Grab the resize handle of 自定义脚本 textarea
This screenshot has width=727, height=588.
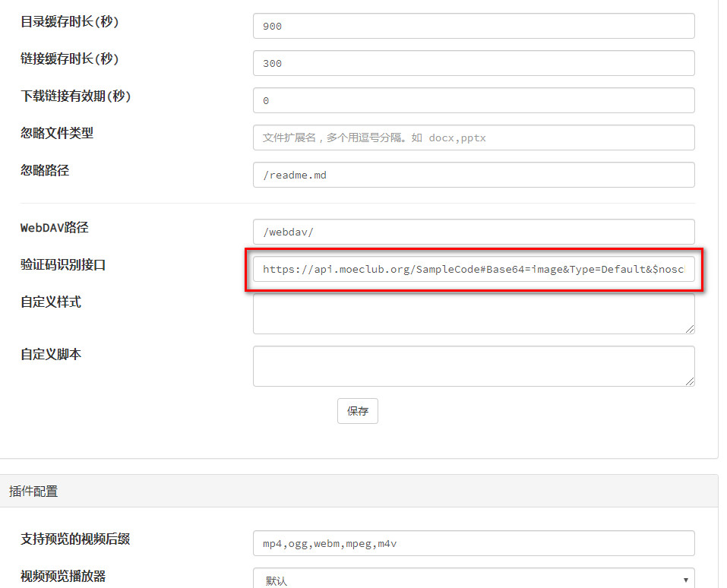click(690, 381)
